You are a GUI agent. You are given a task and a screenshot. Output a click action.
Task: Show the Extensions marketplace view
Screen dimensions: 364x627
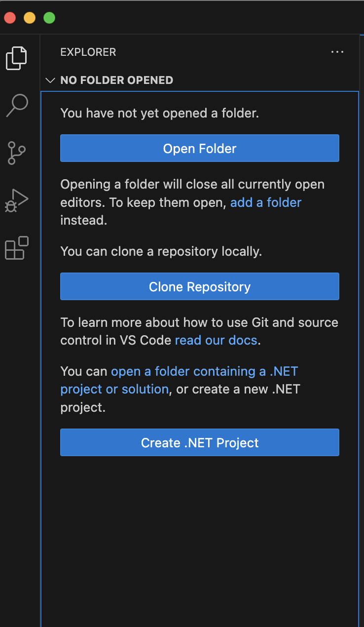click(x=17, y=248)
